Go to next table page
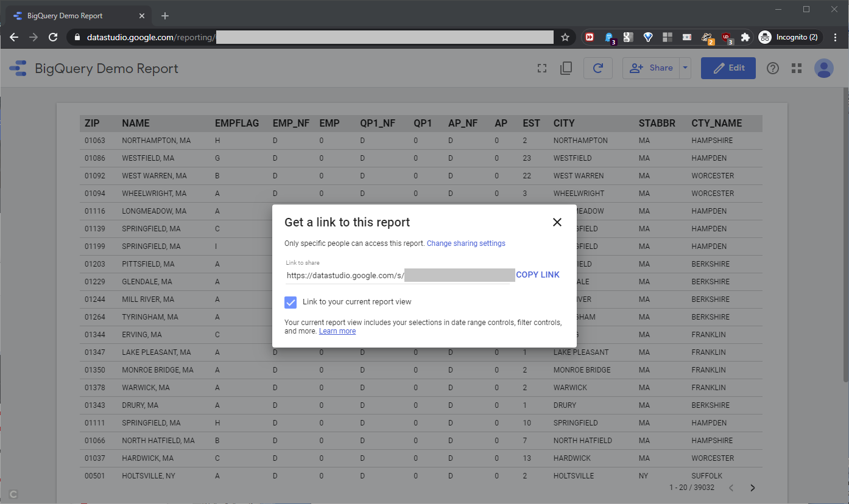The height and width of the screenshot is (504, 849). [x=753, y=488]
